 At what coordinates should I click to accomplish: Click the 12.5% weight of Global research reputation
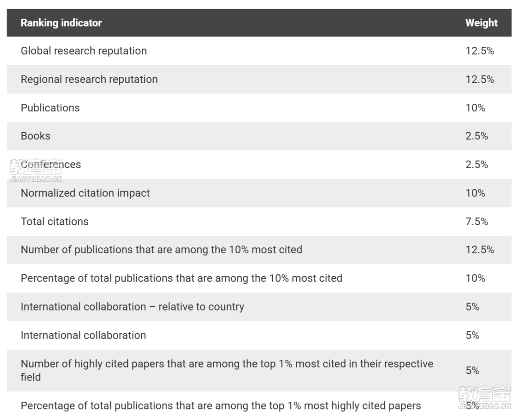480,51
